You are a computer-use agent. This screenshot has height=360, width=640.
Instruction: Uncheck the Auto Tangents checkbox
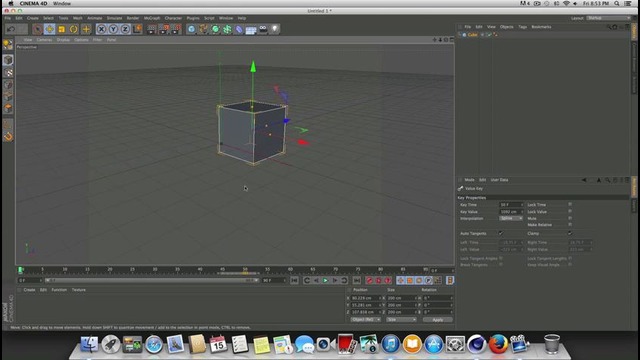pyautogui.click(x=501, y=233)
